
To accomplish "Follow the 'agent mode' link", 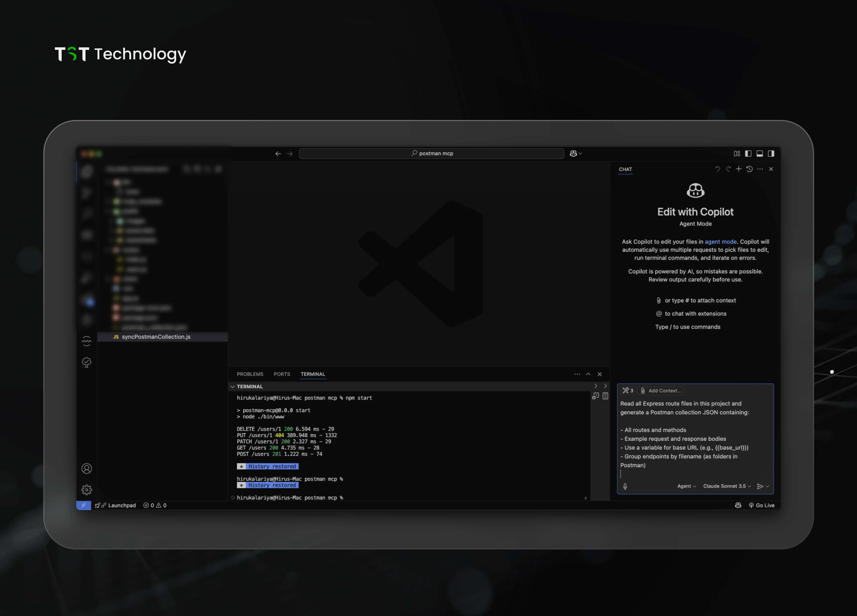I will (x=721, y=242).
